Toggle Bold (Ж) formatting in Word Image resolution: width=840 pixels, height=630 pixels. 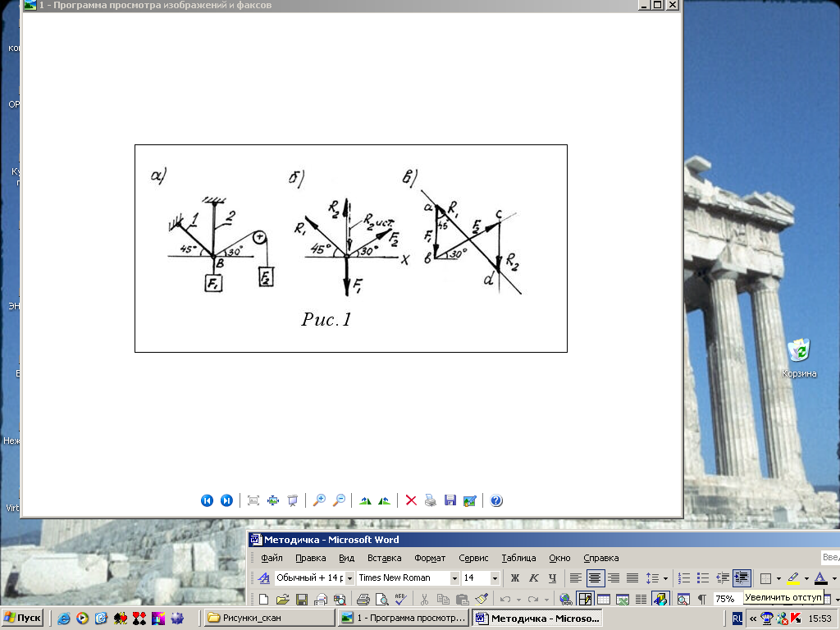(515, 578)
